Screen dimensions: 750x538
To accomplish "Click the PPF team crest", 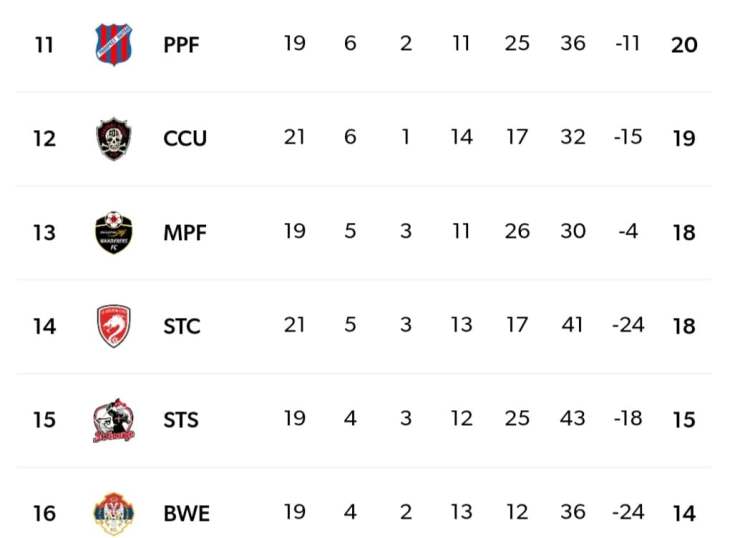I will pyautogui.click(x=113, y=45).
